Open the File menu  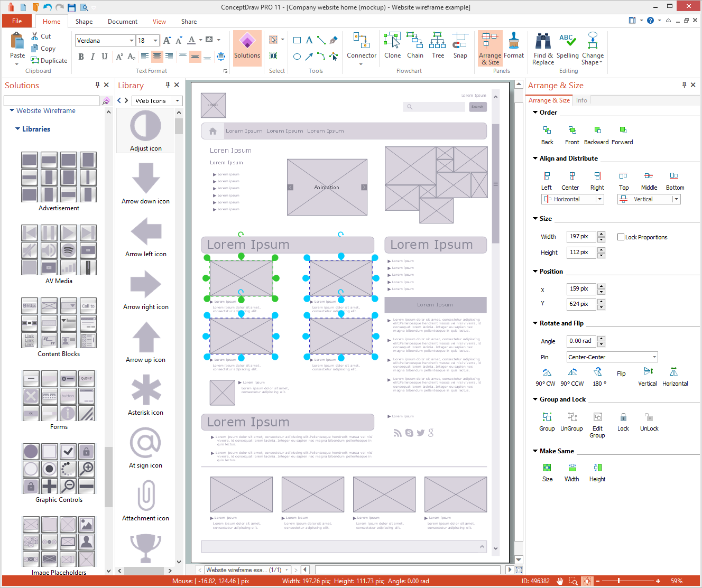pyautogui.click(x=17, y=21)
